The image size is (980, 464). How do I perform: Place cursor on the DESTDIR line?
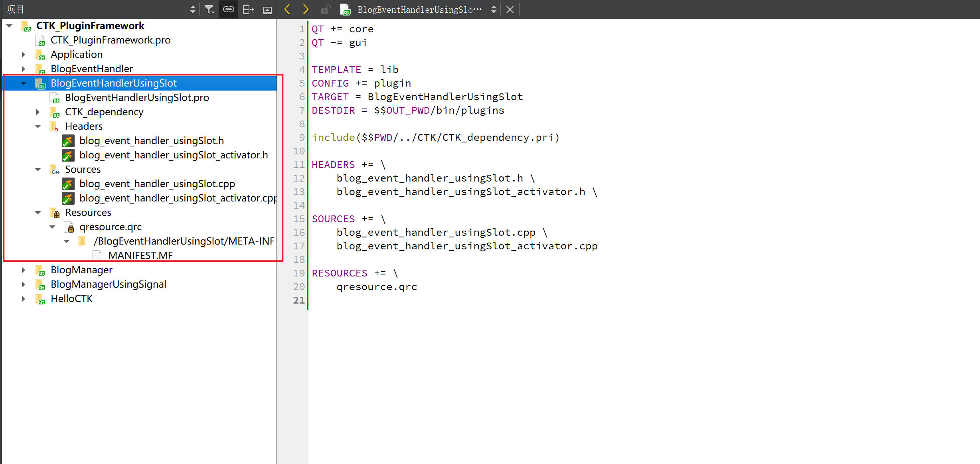click(x=408, y=111)
